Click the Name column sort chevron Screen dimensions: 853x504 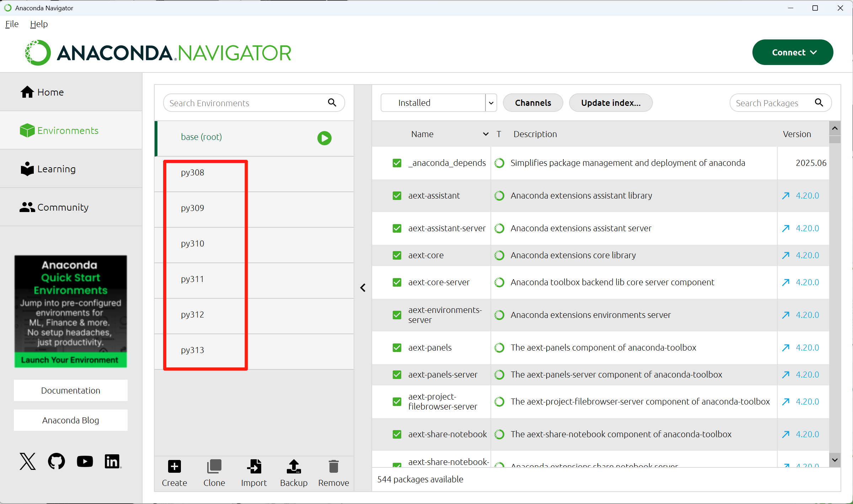click(485, 134)
